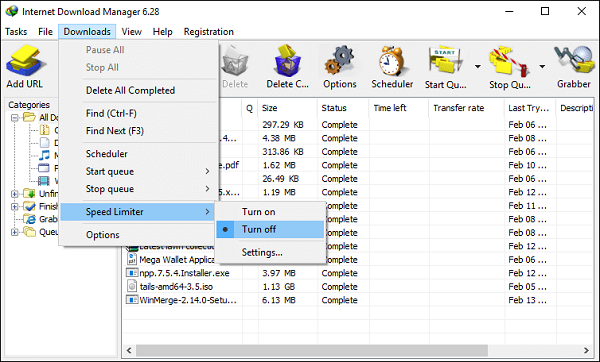Screen dimensions: 600x362
Task: Open the Tasks menu
Action: (x=16, y=32)
